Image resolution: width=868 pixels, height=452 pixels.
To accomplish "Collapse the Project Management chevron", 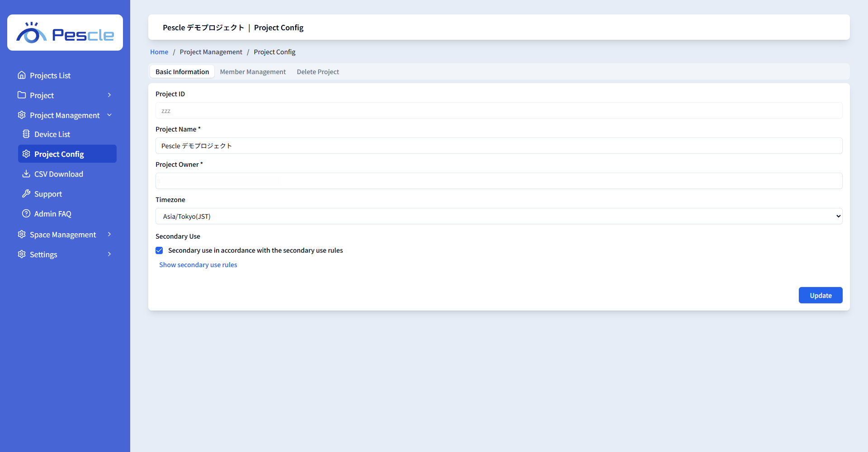I will 109,115.
